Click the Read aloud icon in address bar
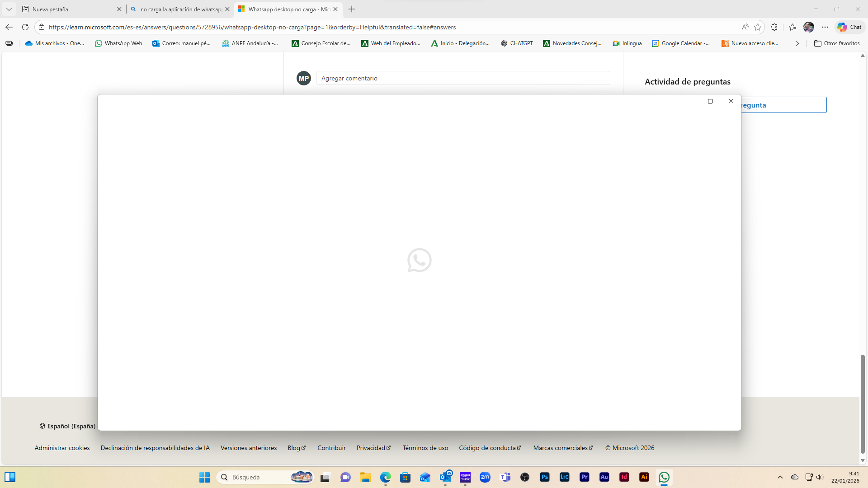 [745, 27]
